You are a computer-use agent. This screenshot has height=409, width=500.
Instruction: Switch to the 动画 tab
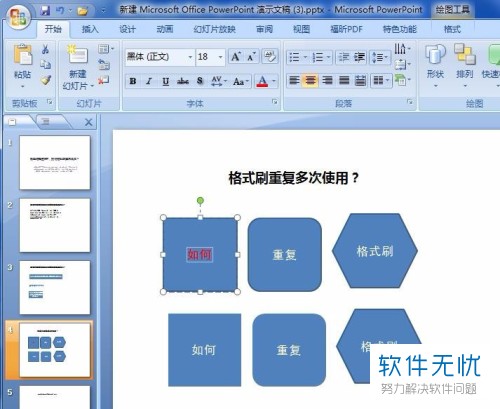(x=165, y=29)
